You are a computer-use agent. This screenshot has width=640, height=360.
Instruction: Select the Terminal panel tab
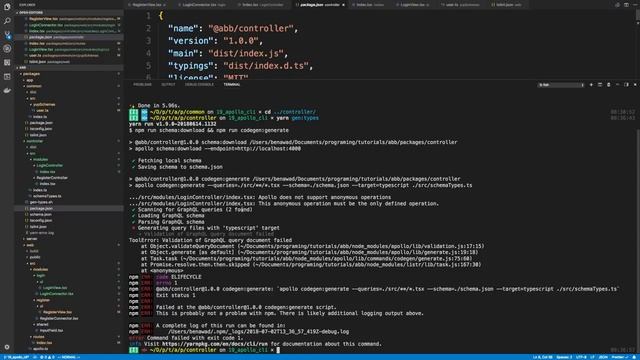click(x=231, y=84)
